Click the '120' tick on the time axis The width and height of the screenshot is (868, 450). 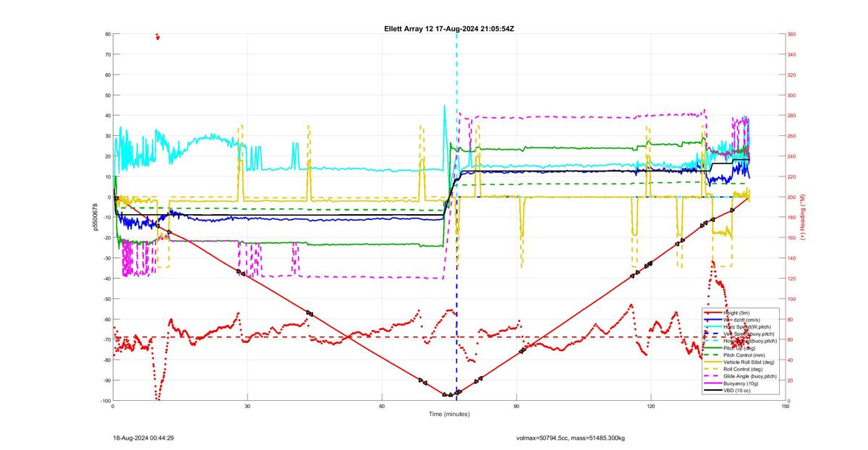[651, 407]
